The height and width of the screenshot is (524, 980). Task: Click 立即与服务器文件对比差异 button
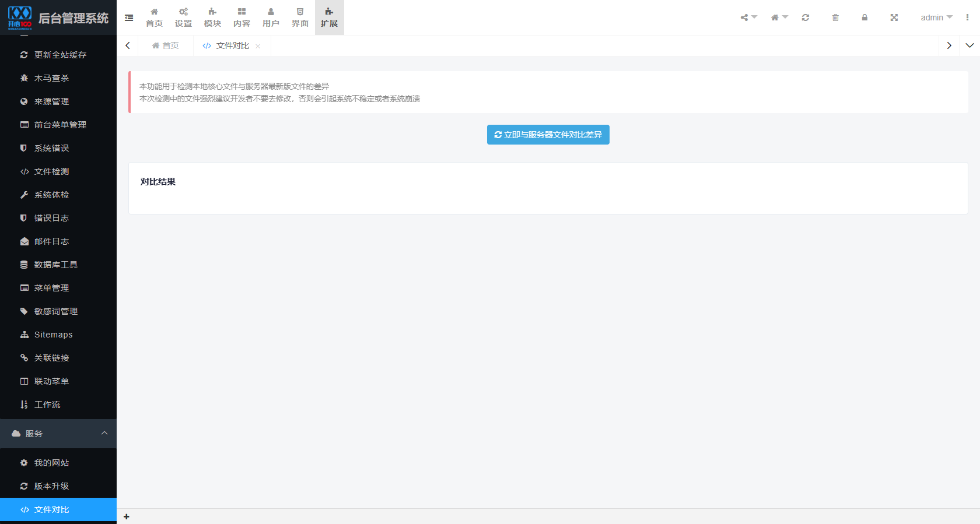(548, 135)
